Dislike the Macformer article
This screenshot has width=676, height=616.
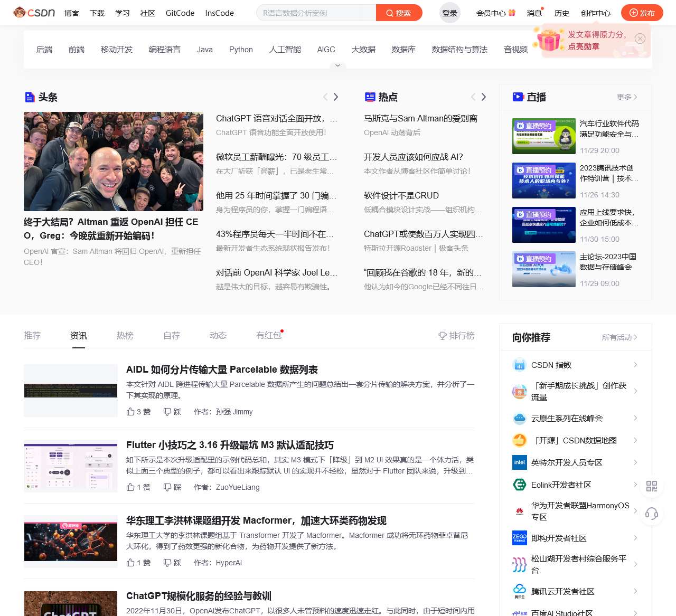pos(167,563)
